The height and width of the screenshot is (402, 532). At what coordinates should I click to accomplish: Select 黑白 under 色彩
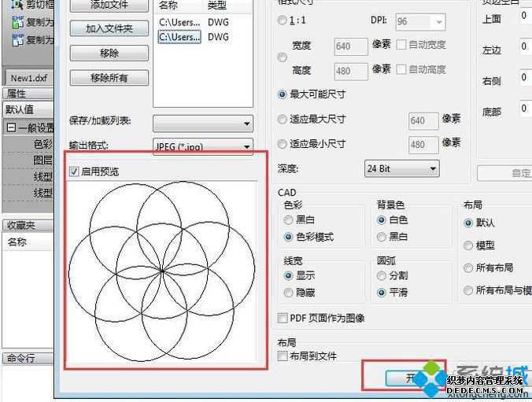288,220
